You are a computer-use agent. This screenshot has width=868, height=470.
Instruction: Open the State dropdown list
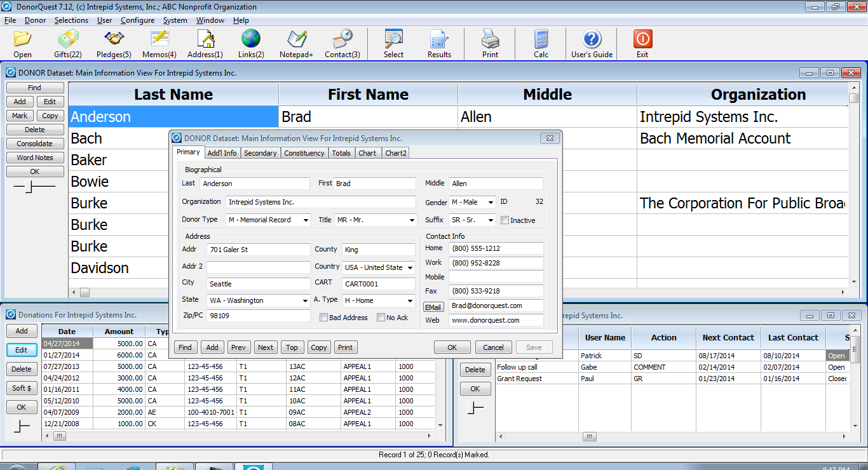(x=306, y=301)
